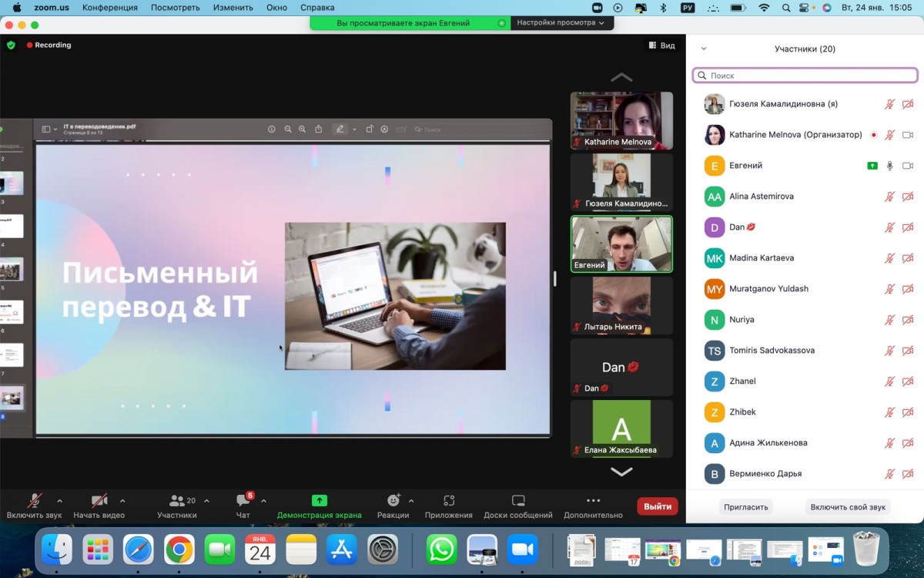Click More (Дополнительно) three-dots icon
The height and width of the screenshot is (578, 924).
[x=593, y=501]
